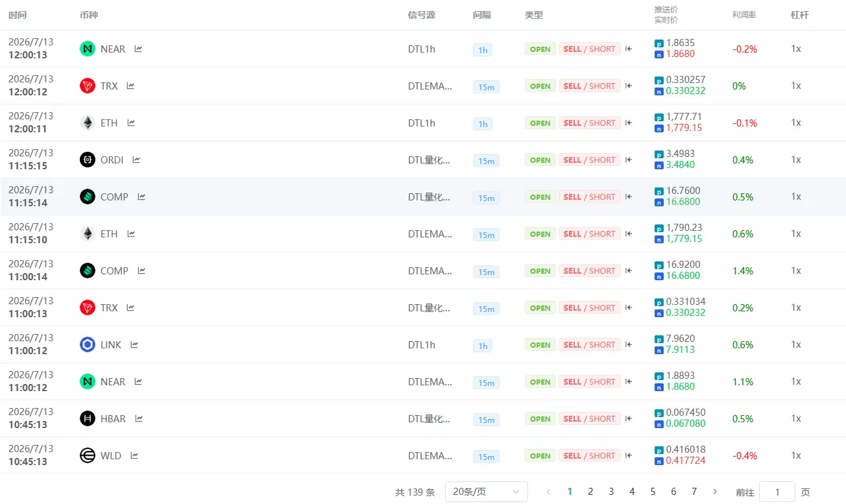Open the chart icon next to TRX at 12:00:12
Viewport: 846px width, 504px height.
[130, 86]
